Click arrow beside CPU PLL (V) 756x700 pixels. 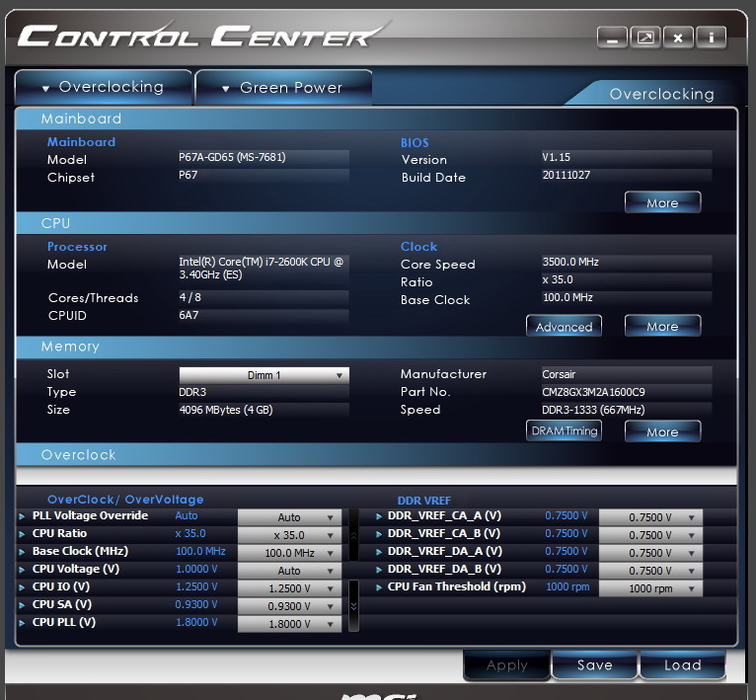22,623
